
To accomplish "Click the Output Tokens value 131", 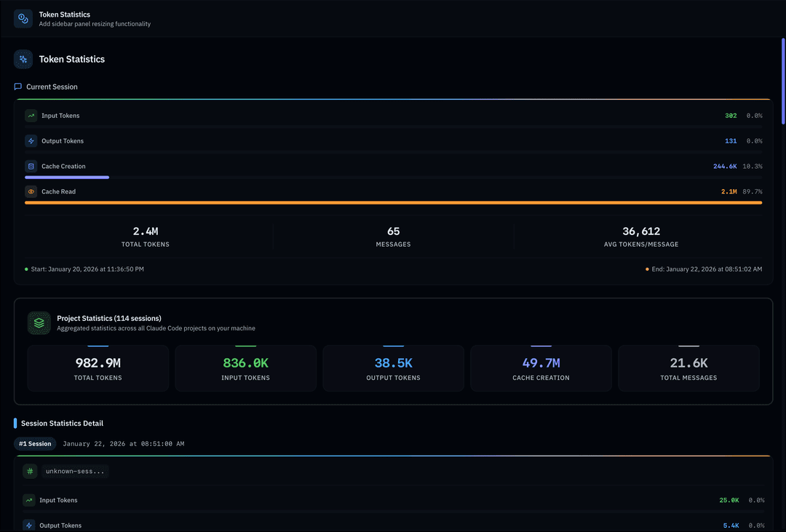I will pos(731,141).
